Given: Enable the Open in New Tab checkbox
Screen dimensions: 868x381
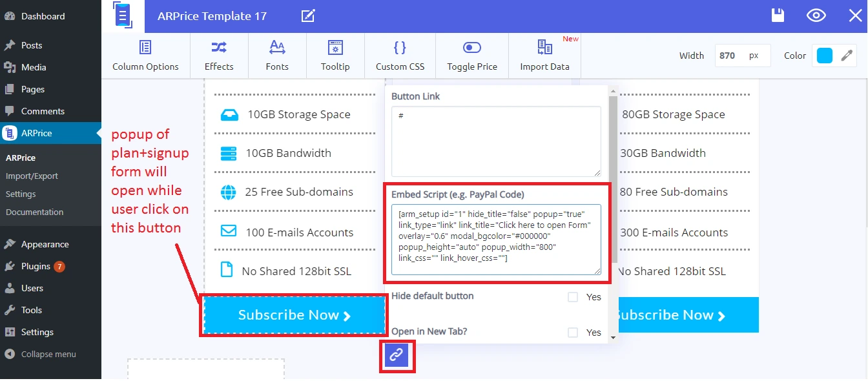Looking at the screenshot, I should (573, 333).
